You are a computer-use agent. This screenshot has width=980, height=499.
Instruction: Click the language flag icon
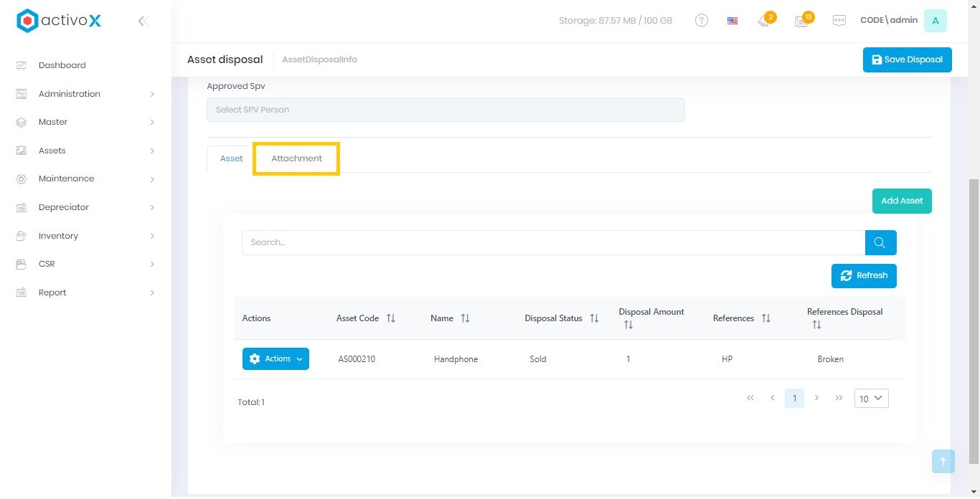732,21
